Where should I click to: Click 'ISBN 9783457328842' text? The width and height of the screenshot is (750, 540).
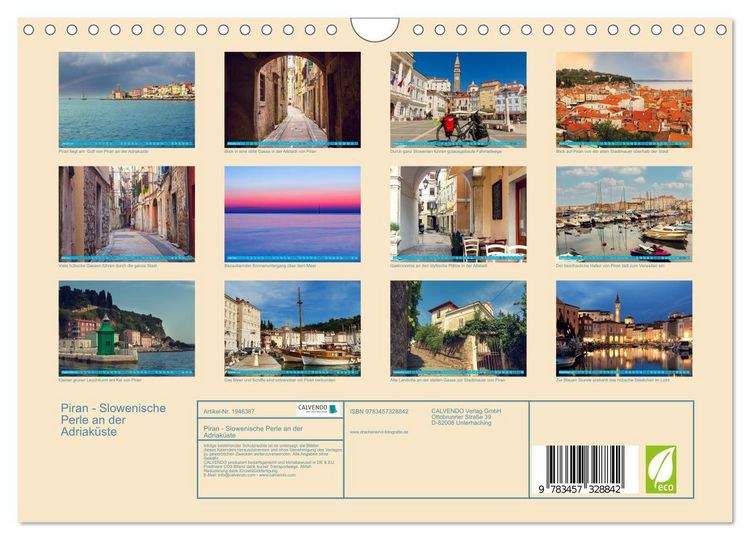point(379,411)
